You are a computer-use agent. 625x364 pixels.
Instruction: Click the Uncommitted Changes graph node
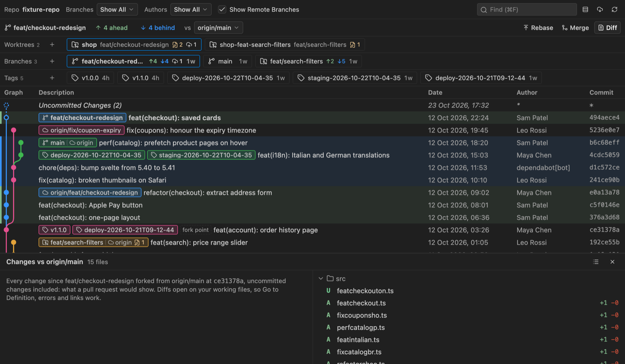[x=6, y=105]
